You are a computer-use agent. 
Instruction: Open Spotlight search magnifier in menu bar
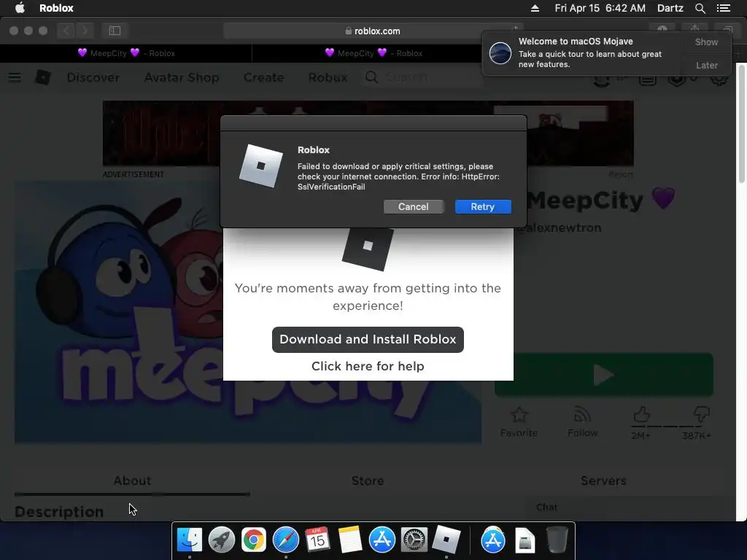pyautogui.click(x=700, y=8)
